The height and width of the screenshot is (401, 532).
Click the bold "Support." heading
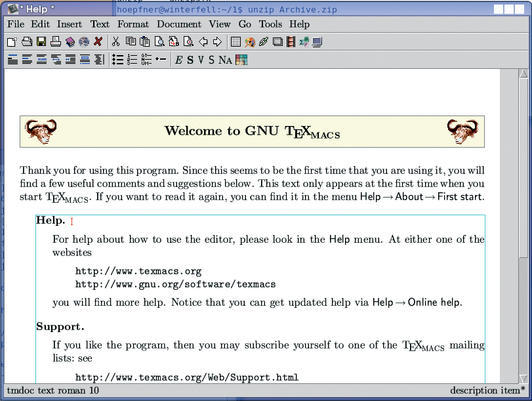tap(60, 326)
